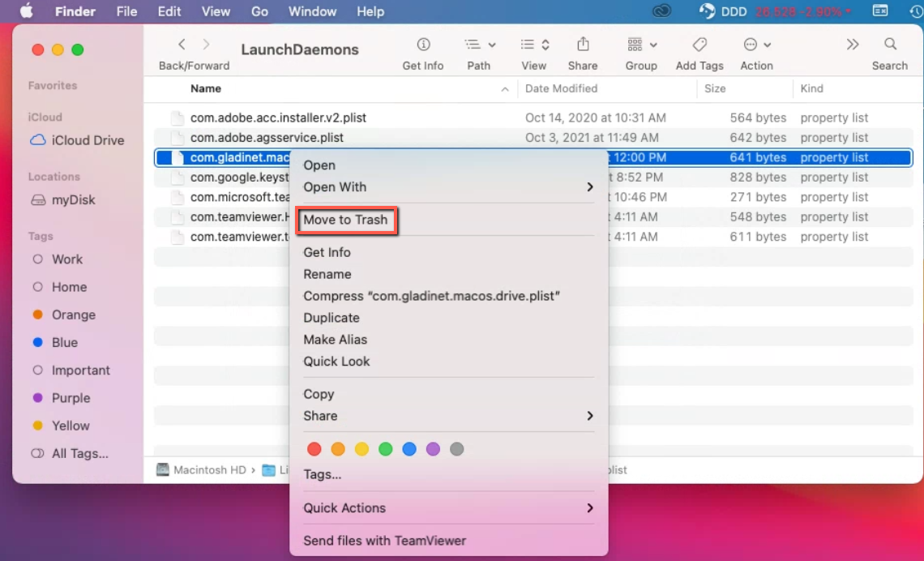Select com.adobe.acc.installer.v2.plist file

point(533,118)
